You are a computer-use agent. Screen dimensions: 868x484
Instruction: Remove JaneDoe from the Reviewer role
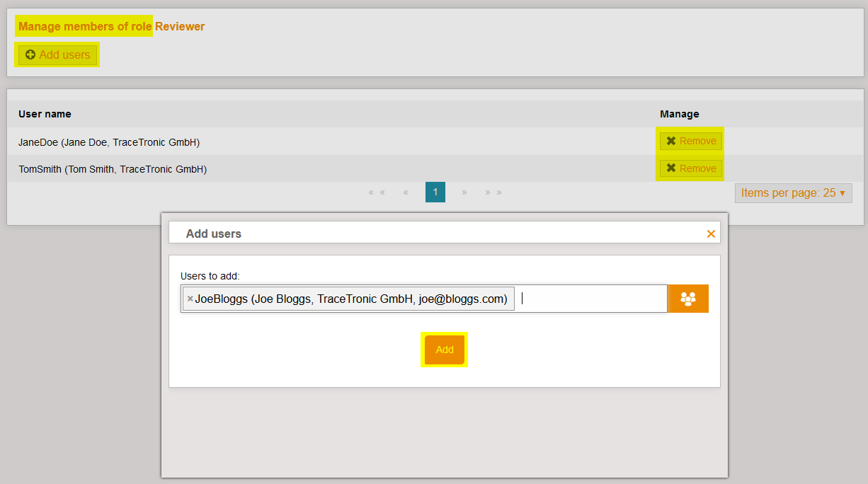(x=690, y=142)
